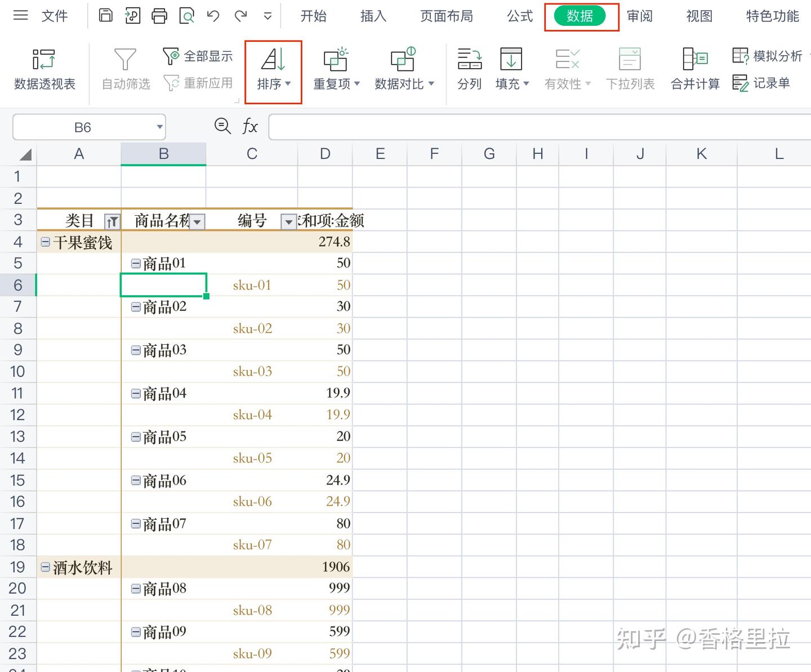
Task: Open the 记录单 form button
Action: point(761,83)
